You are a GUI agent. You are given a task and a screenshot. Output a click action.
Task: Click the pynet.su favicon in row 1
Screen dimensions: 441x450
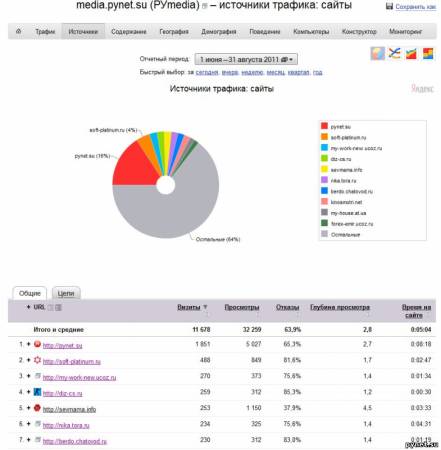point(37,344)
